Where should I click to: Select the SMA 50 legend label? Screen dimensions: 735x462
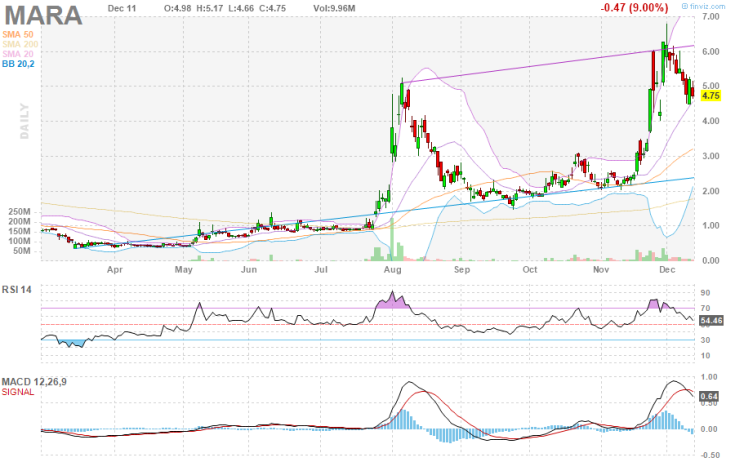[18, 35]
